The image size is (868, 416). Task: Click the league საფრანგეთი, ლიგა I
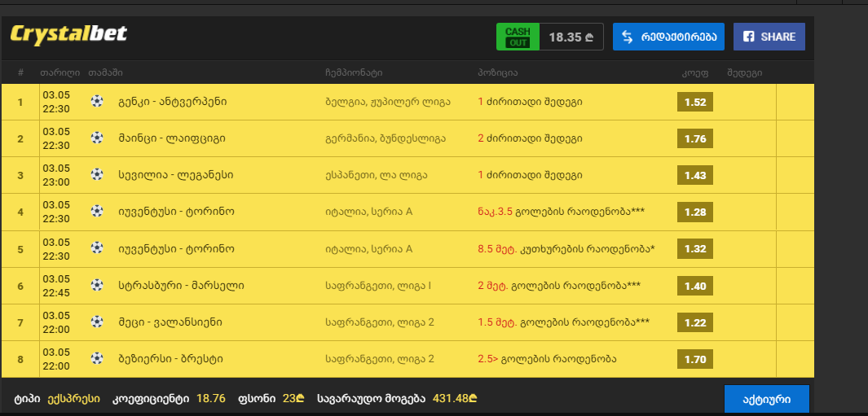coord(379,286)
